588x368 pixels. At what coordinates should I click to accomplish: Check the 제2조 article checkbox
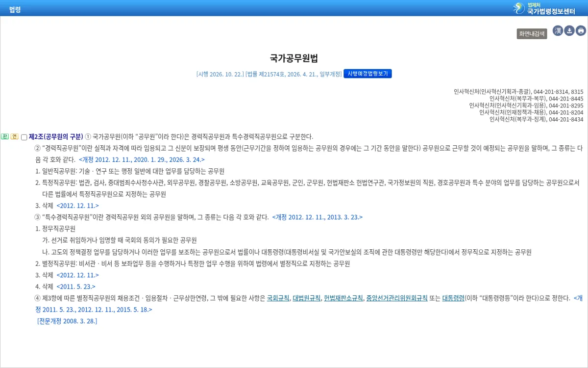coord(24,137)
